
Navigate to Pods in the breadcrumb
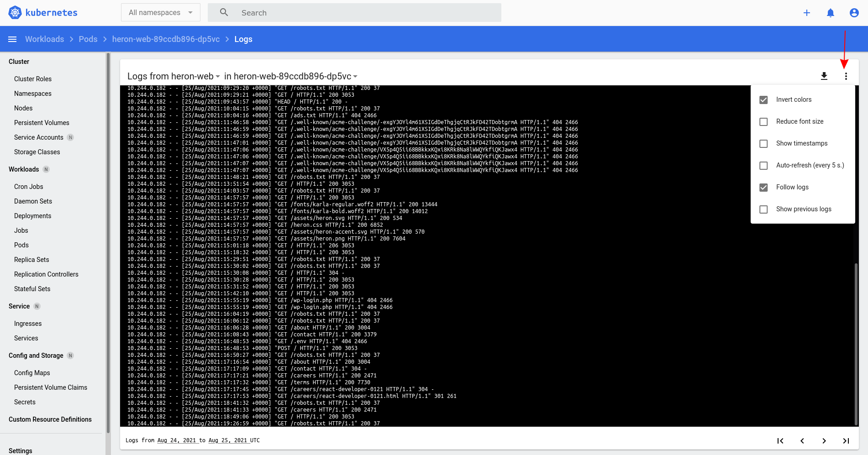coord(88,39)
